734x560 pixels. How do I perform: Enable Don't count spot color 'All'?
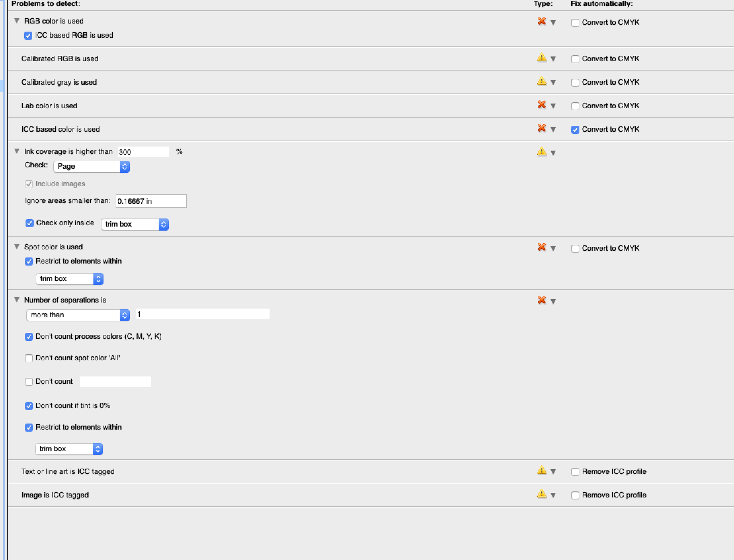click(x=29, y=358)
